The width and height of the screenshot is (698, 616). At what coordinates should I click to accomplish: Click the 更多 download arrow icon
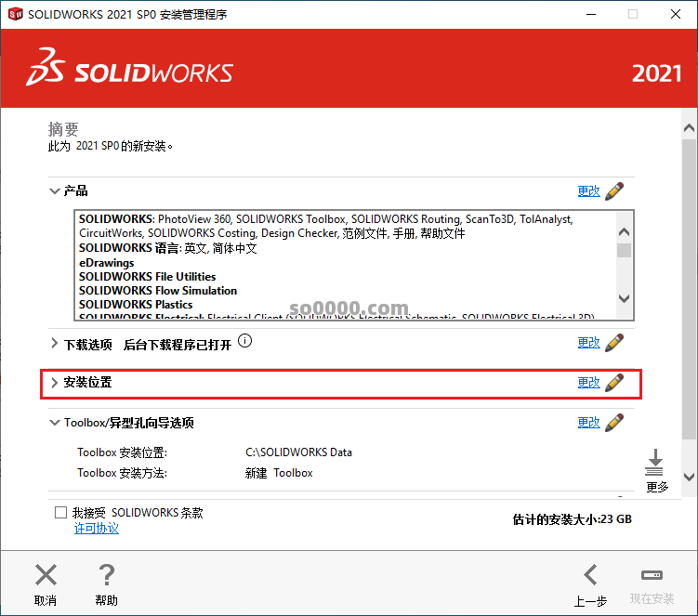tap(654, 463)
